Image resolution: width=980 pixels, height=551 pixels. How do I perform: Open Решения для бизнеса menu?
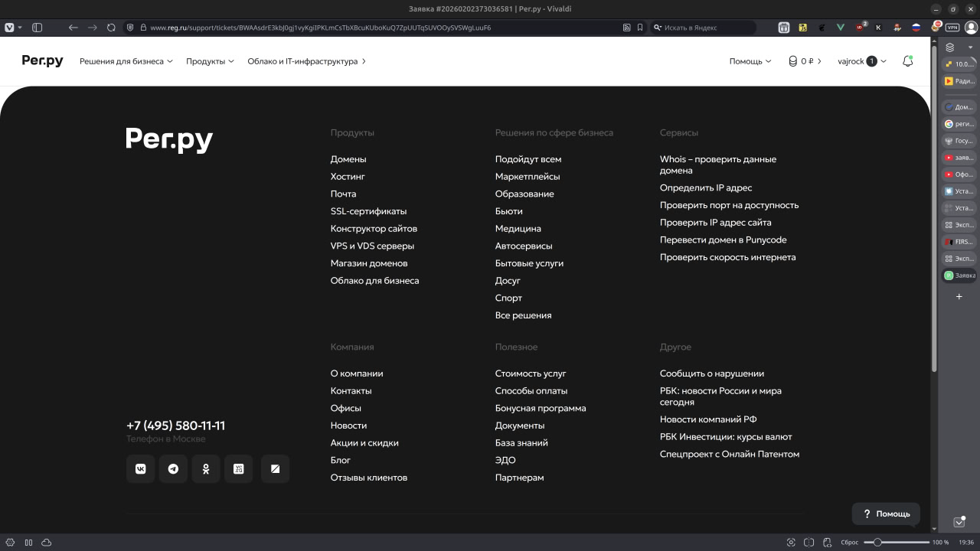125,61
